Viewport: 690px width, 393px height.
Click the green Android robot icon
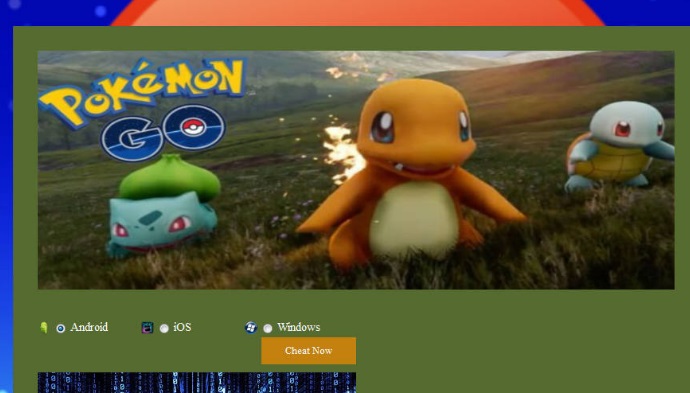[44, 327]
